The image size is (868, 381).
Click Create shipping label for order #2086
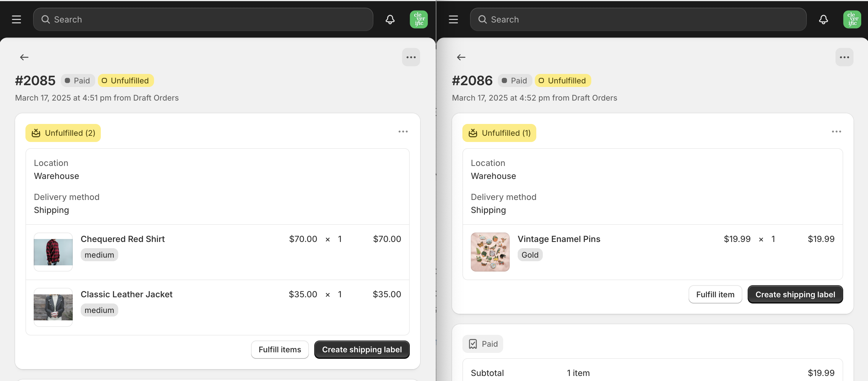point(795,294)
